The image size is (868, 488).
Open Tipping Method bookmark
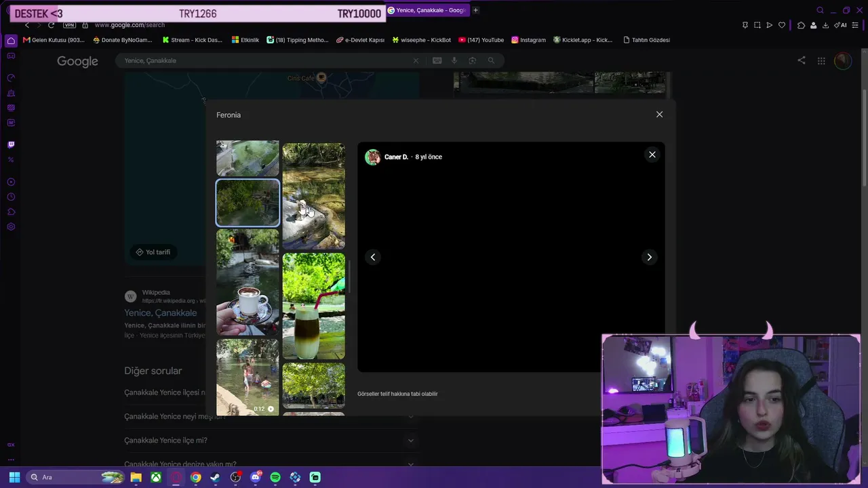click(x=298, y=40)
